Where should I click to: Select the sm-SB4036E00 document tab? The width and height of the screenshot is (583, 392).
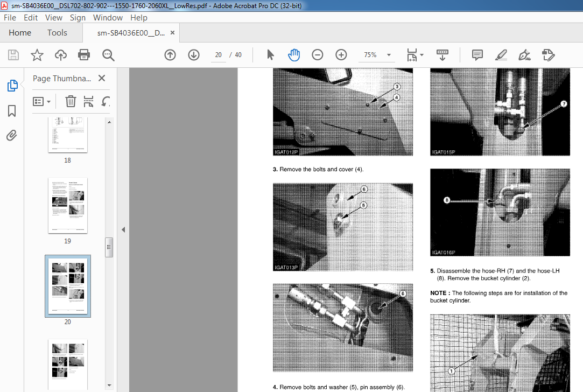point(131,33)
